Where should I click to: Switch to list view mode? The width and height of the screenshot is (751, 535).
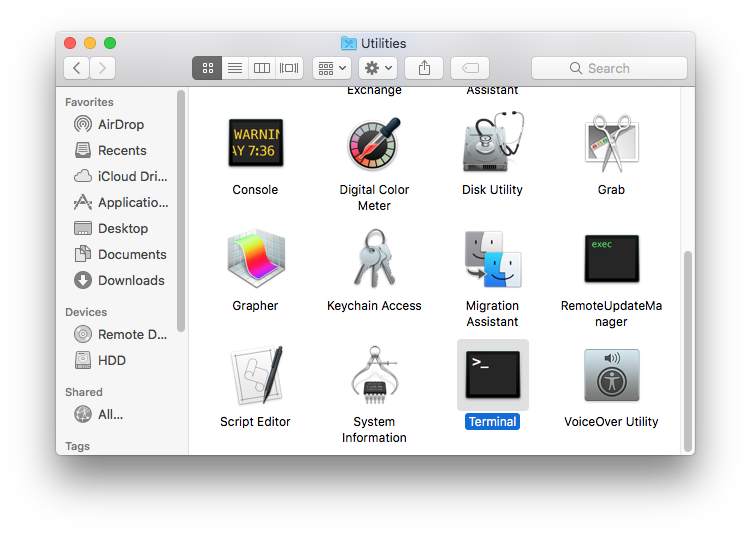click(234, 68)
